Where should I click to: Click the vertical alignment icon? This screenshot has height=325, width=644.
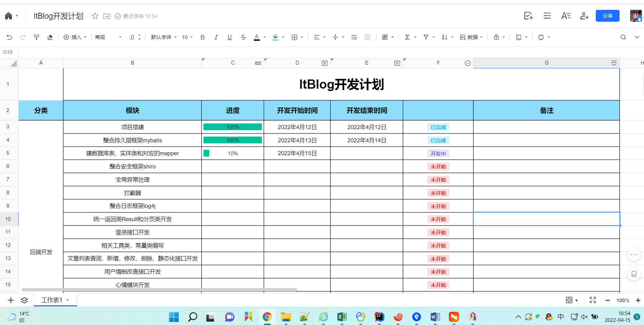pyautogui.click(x=335, y=37)
